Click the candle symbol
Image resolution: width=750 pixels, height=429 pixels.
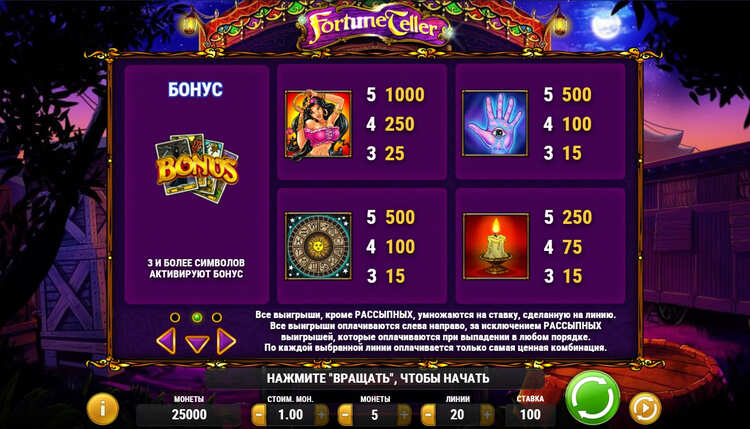496,246
